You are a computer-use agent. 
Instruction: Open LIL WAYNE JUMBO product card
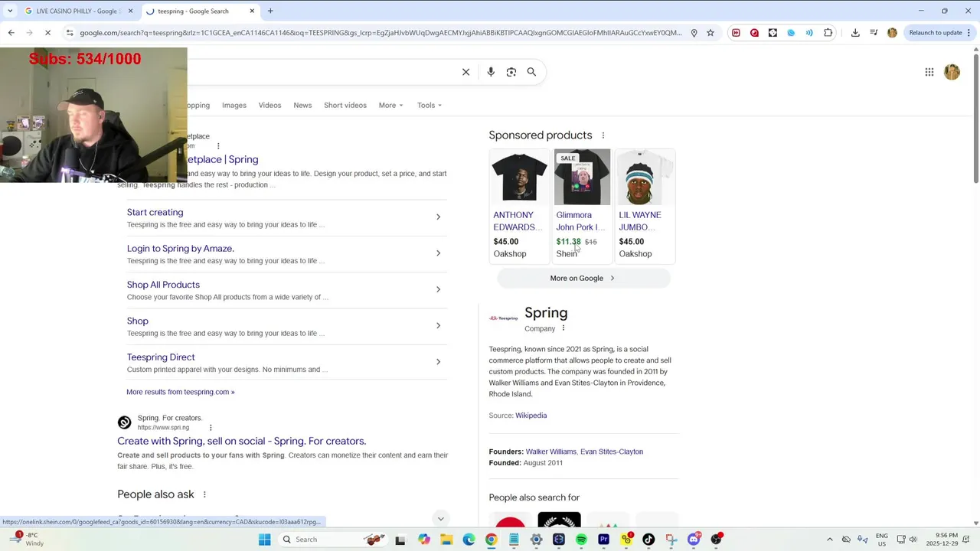click(645, 206)
